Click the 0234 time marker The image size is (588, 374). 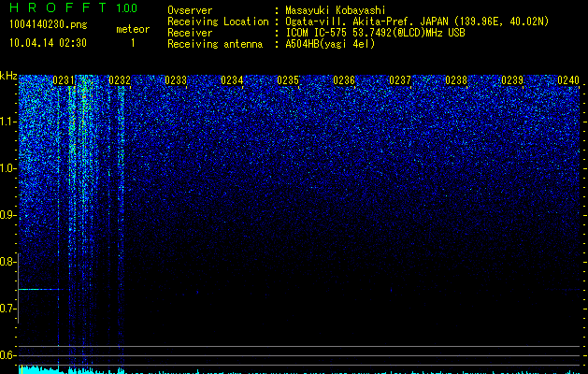(x=232, y=80)
